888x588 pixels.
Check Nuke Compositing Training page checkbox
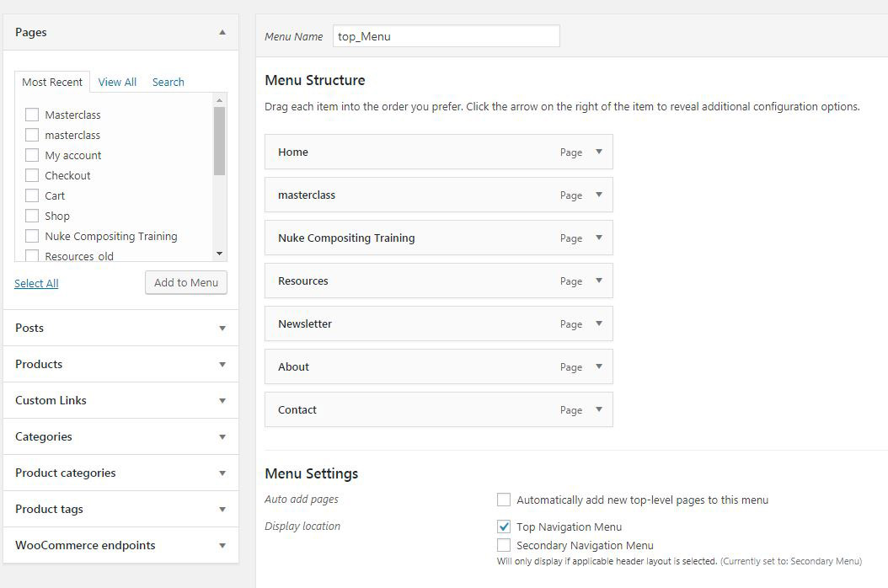32,236
